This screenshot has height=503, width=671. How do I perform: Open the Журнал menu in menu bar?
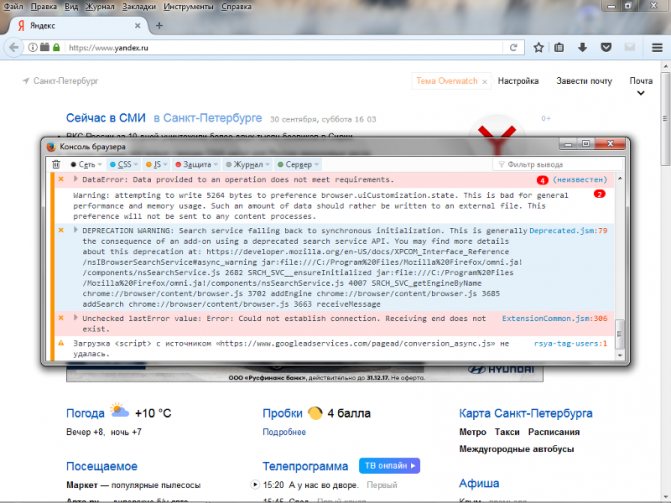point(100,6)
